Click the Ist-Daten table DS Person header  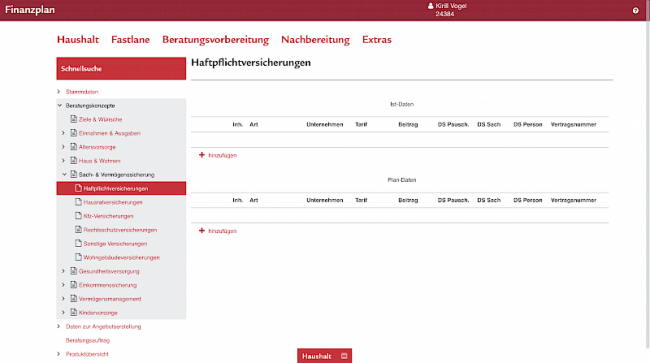click(x=528, y=124)
